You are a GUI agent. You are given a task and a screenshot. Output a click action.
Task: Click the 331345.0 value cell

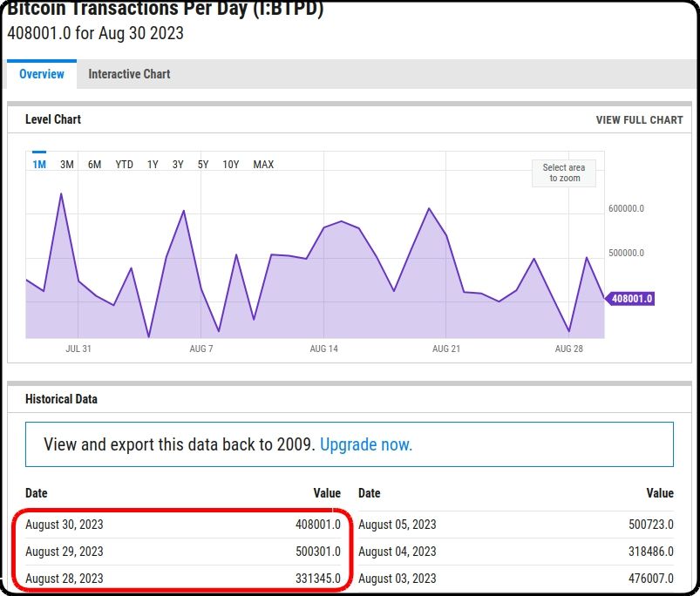(318, 579)
